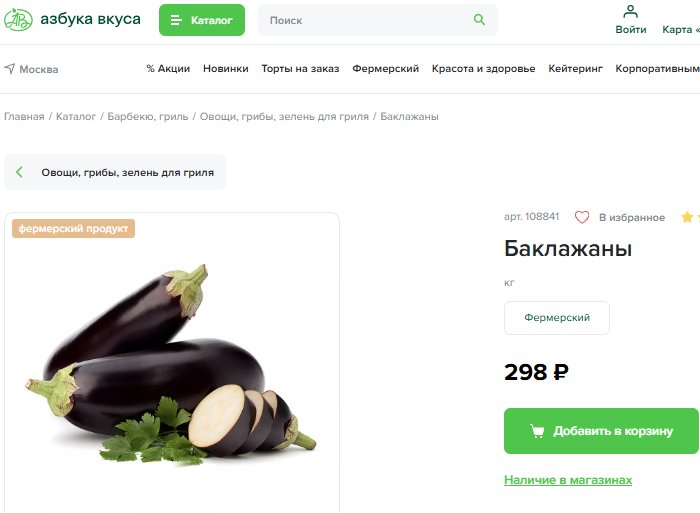Open the Каталог menu button
The width and height of the screenshot is (700, 513).
[x=202, y=20]
